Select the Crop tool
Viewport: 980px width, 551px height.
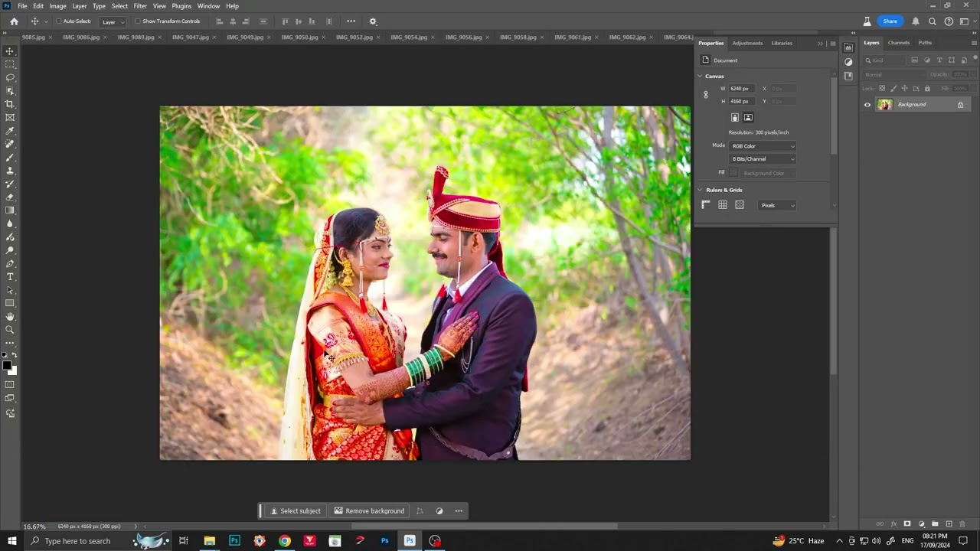click(x=10, y=104)
